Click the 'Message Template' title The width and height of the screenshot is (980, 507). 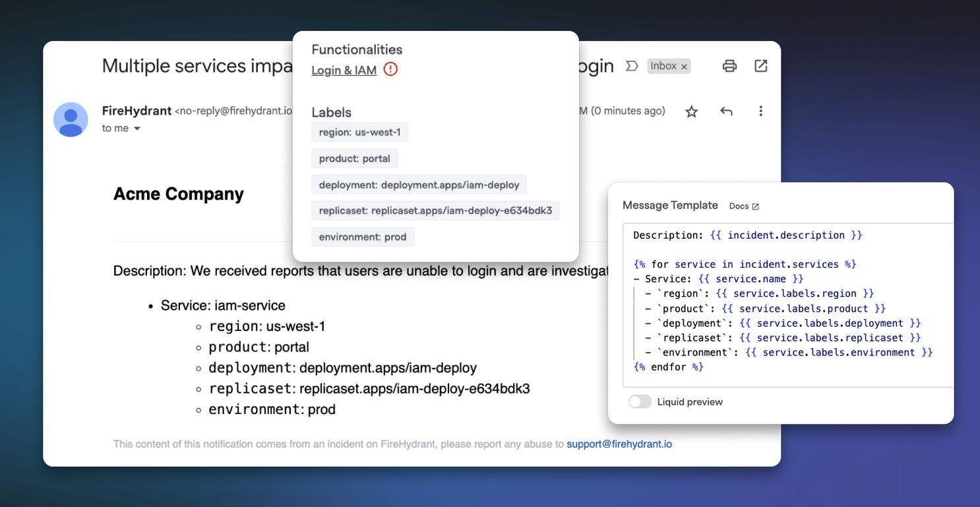pyautogui.click(x=670, y=205)
